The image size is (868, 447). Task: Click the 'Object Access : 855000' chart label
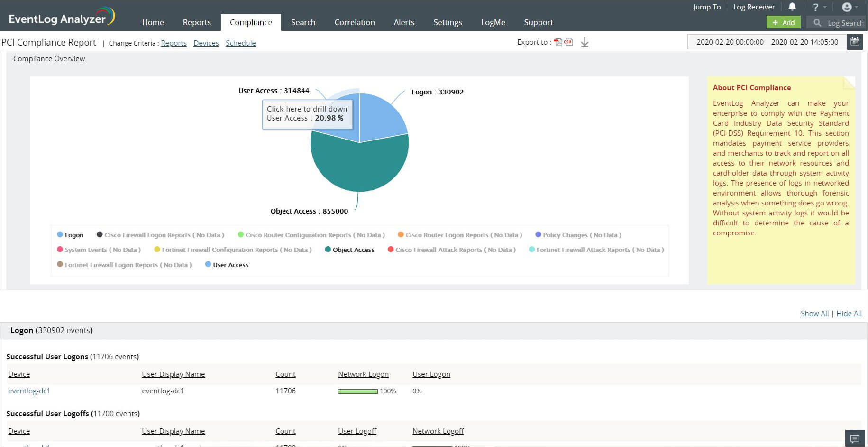tap(309, 211)
